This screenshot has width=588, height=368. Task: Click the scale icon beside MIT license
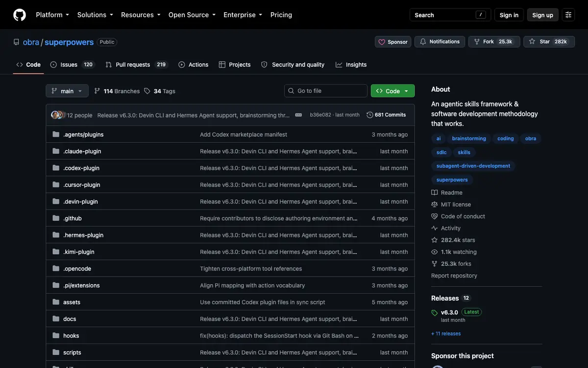click(435, 205)
